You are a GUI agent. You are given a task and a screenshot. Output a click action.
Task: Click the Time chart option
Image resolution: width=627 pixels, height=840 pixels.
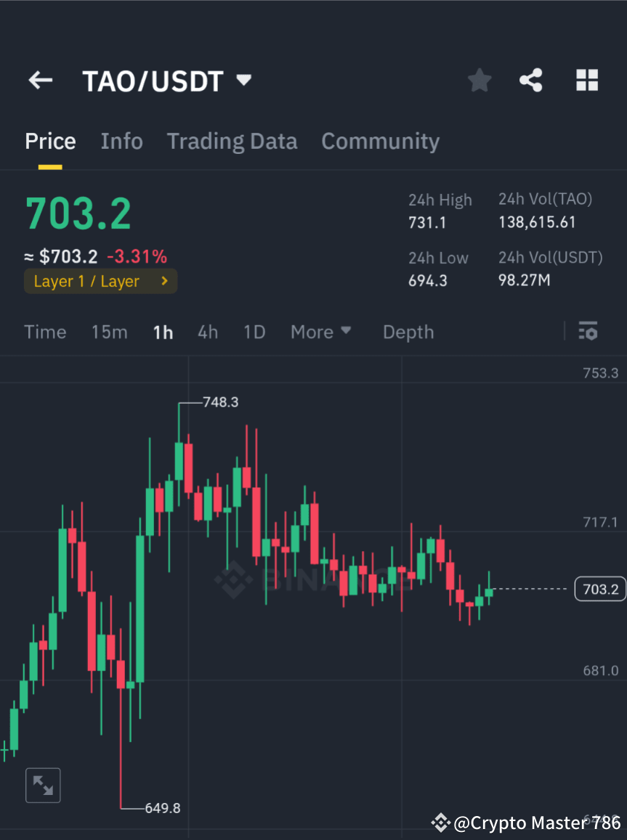pyautogui.click(x=45, y=332)
